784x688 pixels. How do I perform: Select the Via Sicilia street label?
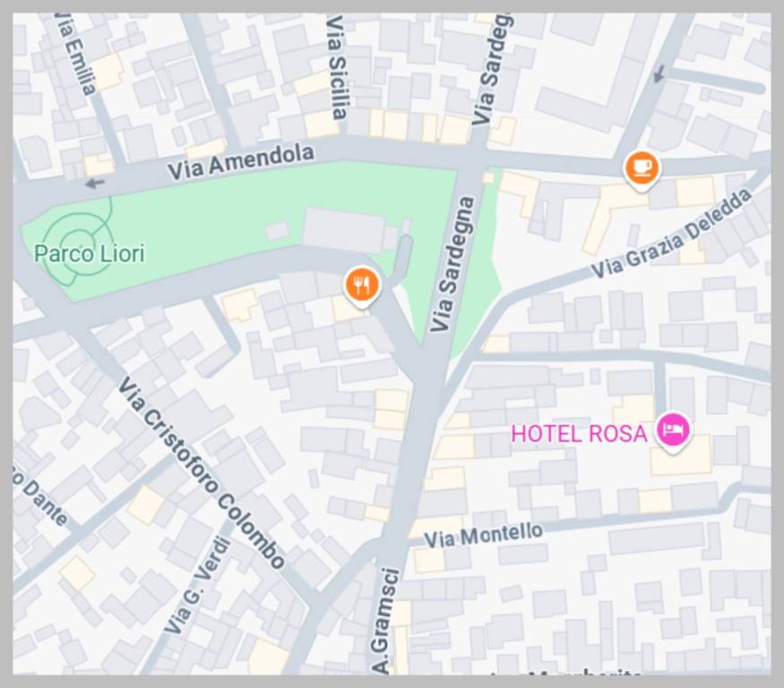pos(338,67)
